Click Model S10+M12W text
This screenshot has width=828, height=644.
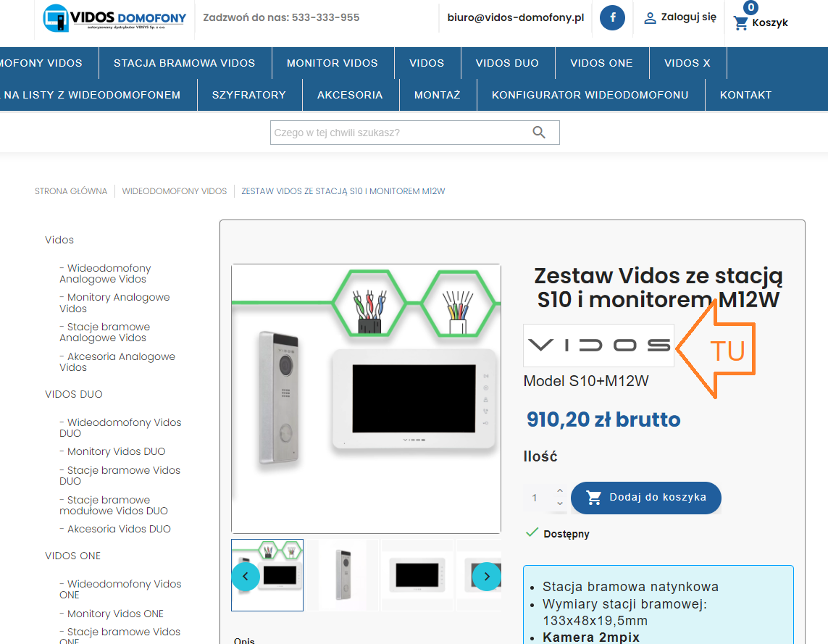(585, 381)
